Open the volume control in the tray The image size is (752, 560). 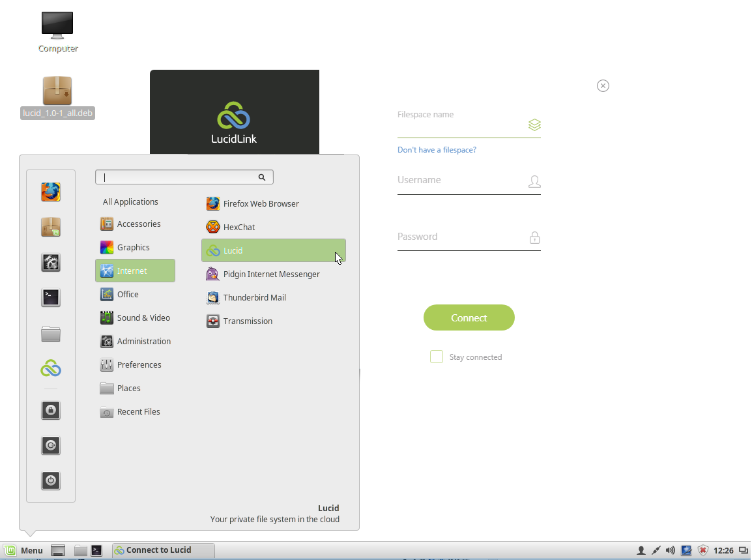tap(671, 550)
